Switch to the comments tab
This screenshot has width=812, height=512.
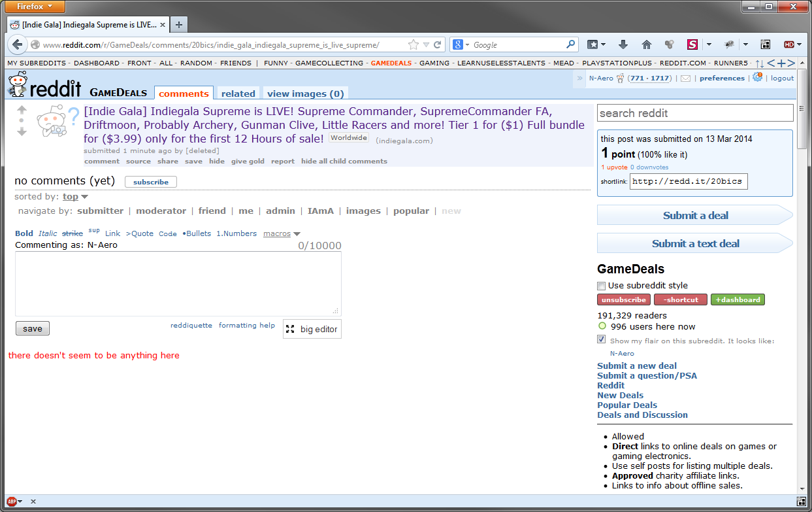184,94
